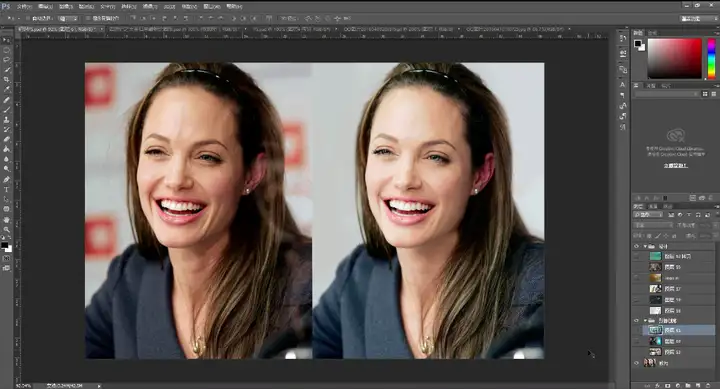Image resolution: width=720 pixels, height=389 pixels.
Task: Select the Zoom magnifier tool in toolbox
Action: [6, 229]
